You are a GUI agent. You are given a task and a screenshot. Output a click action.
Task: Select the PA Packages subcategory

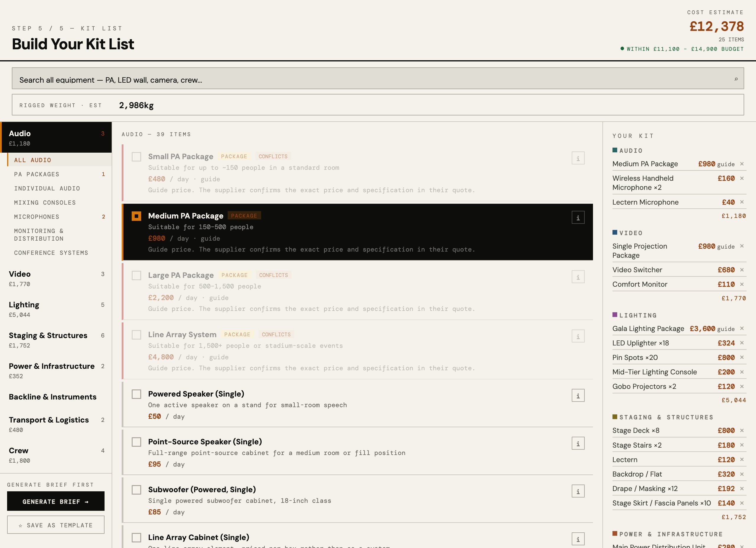pos(59,174)
